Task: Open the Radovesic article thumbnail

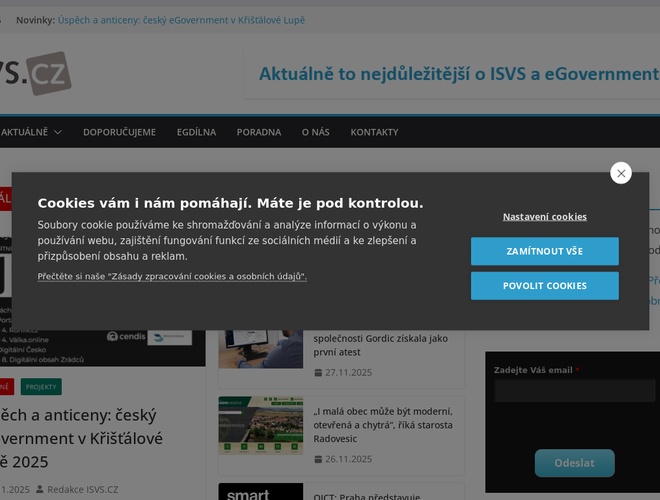Action: pyautogui.click(x=260, y=425)
